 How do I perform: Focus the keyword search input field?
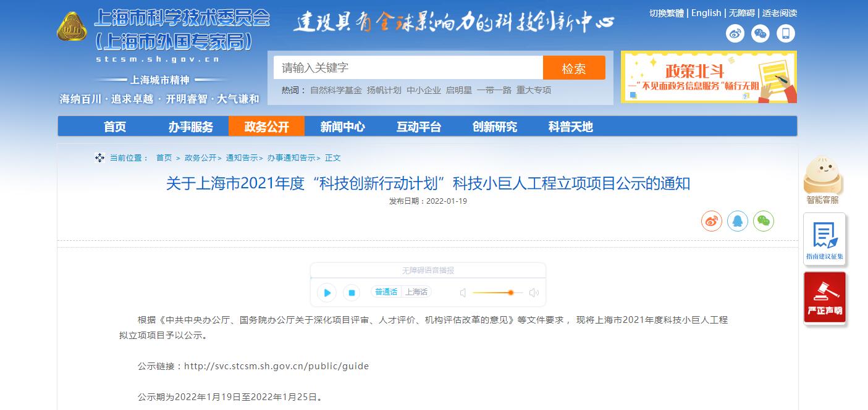[x=408, y=68]
